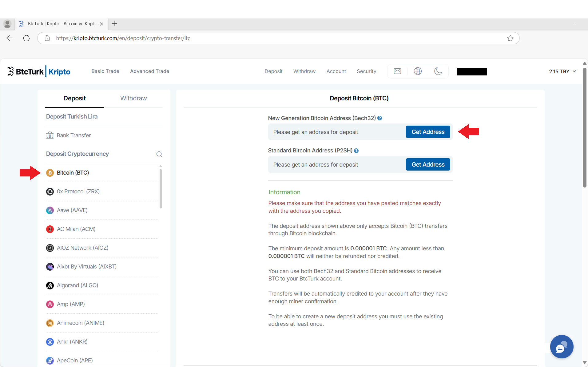Open the live chat support bubble
The width and height of the screenshot is (588, 367).
562,347
